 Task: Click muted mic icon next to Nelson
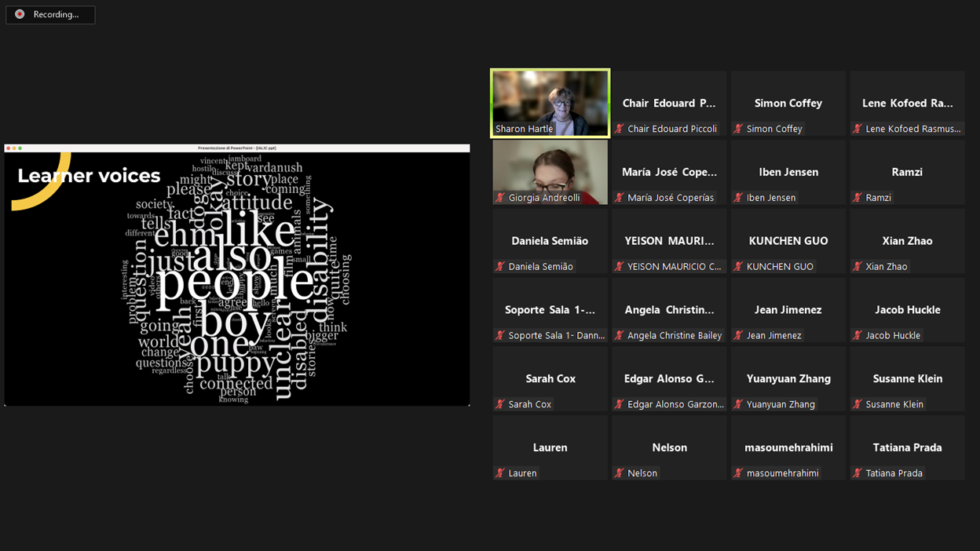[x=620, y=473]
